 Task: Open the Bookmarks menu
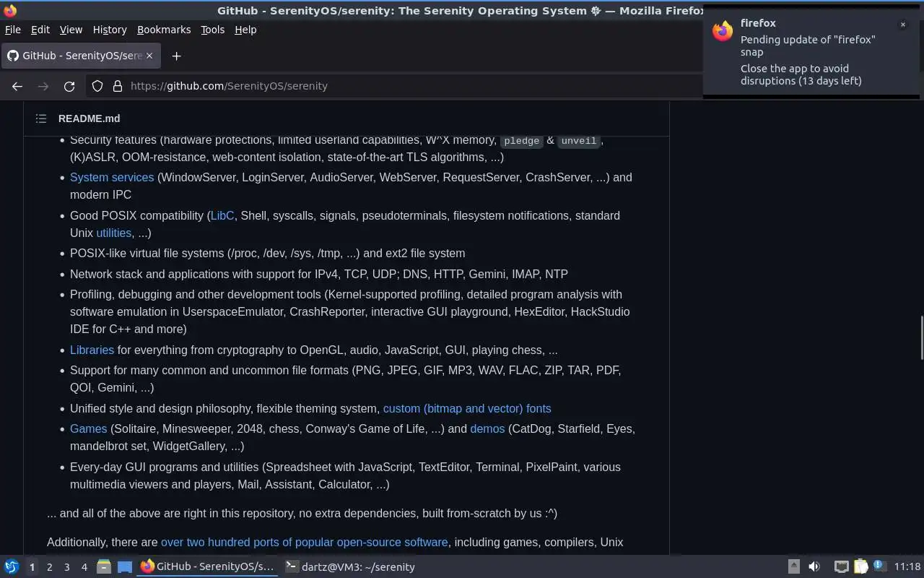pyautogui.click(x=164, y=30)
